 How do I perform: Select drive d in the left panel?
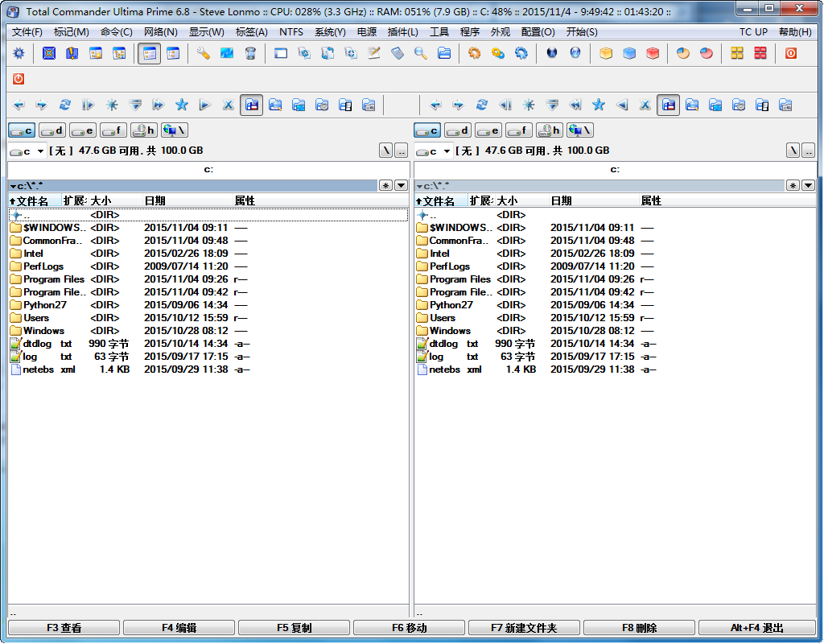pos(52,130)
